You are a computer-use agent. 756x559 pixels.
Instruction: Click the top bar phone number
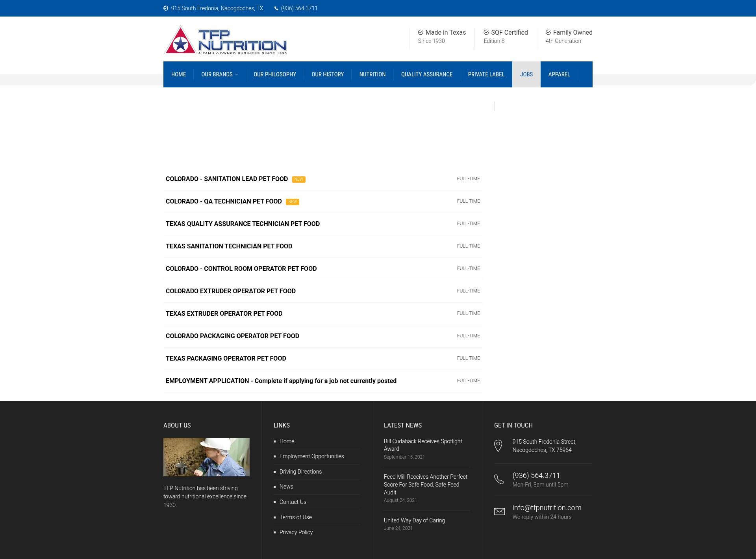click(299, 8)
